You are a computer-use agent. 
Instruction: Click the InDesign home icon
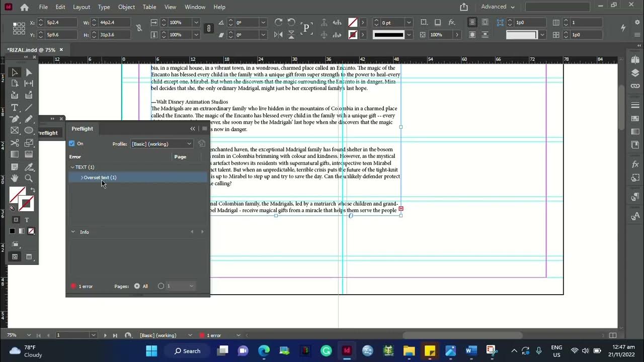[24, 7]
